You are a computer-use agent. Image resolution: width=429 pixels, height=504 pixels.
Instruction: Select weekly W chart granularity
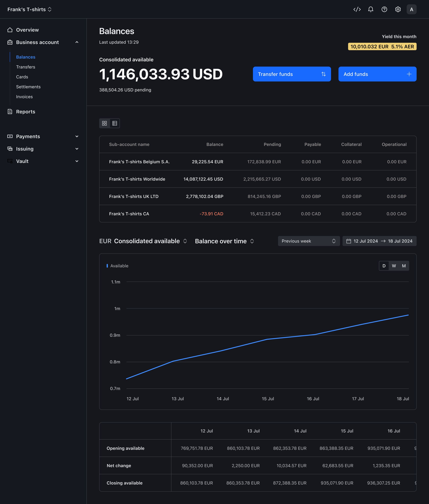(394, 266)
